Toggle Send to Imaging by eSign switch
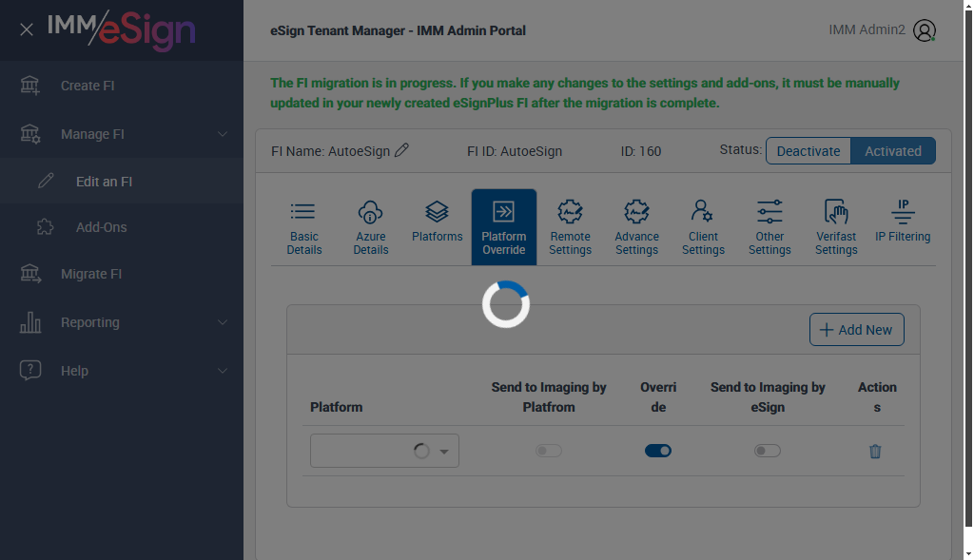 pyautogui.click(x=768, y=451)
